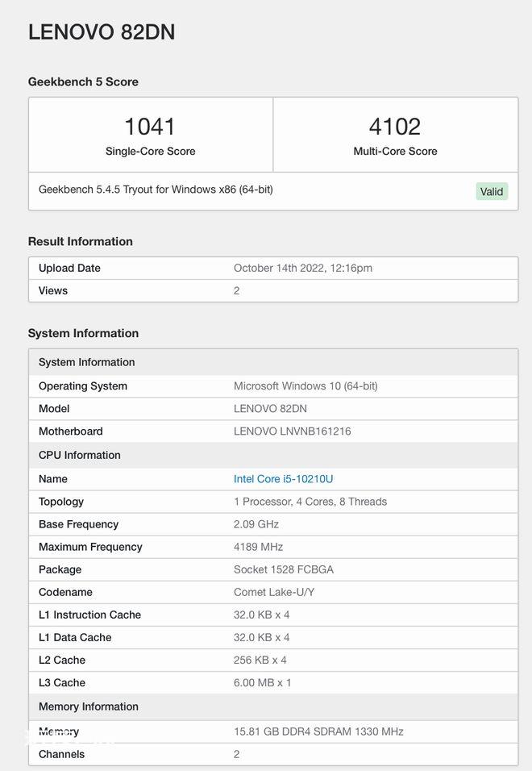Viewport: 532px width, 771px height.
Task: Click the green Valid badge
Action: 492,192
